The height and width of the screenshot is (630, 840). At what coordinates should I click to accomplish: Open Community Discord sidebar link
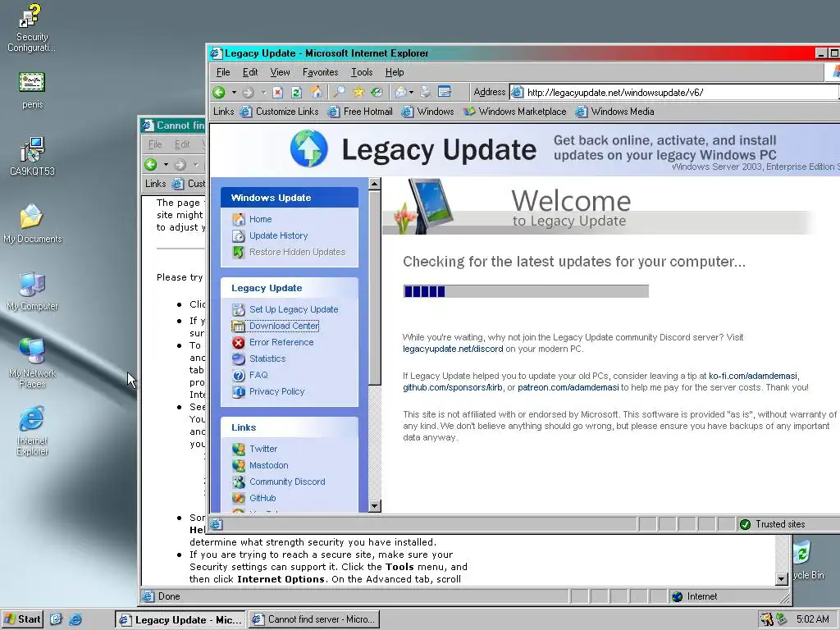pyautogui.click(x=287, y=482)
